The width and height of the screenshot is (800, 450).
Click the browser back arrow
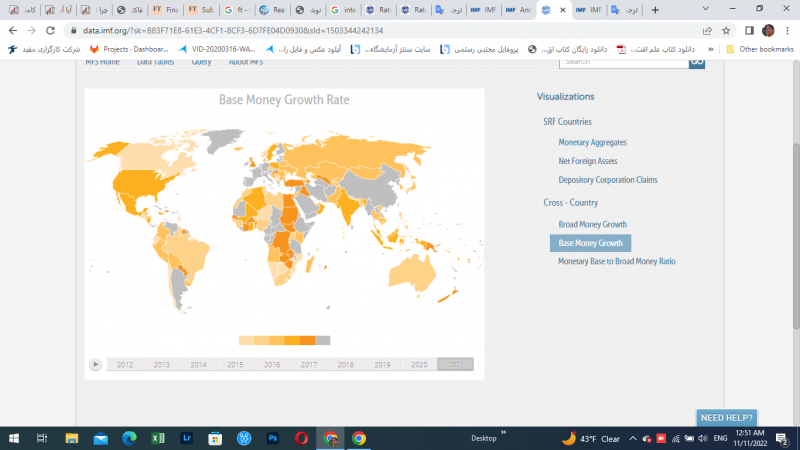click(12, 30)
